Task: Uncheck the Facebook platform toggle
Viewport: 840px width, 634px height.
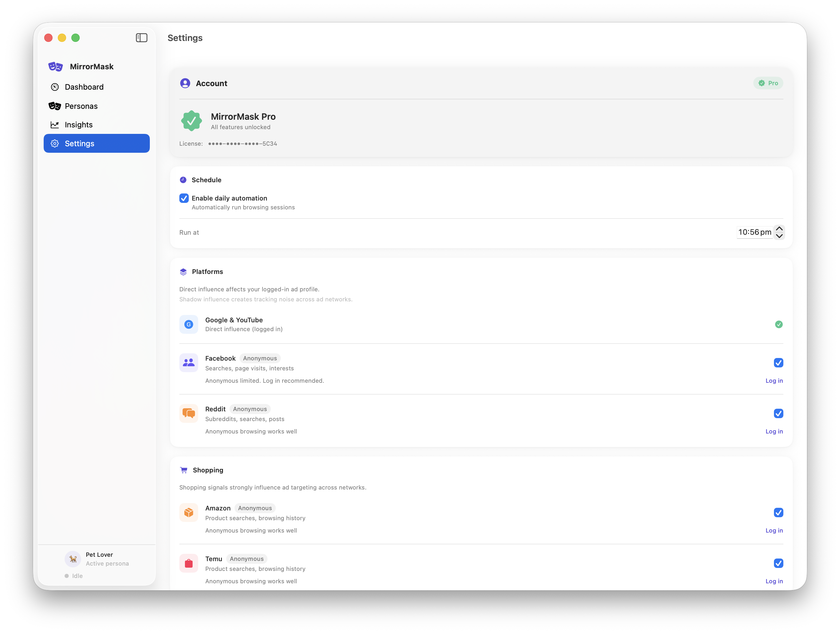Action: pos(779,363)
